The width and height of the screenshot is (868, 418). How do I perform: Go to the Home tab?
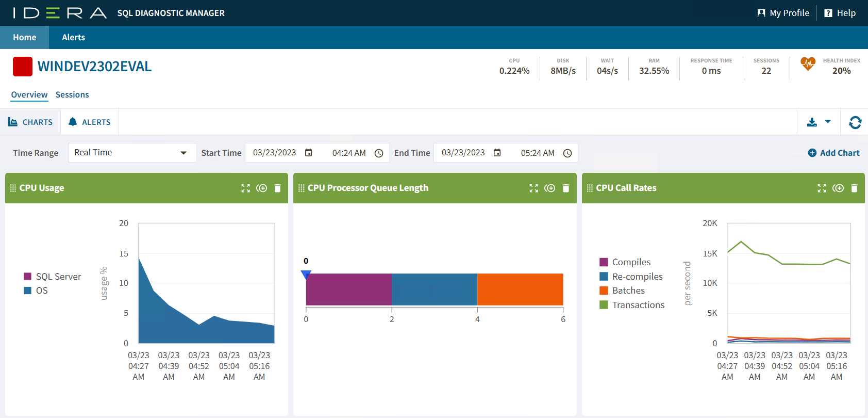coord(25,37)
